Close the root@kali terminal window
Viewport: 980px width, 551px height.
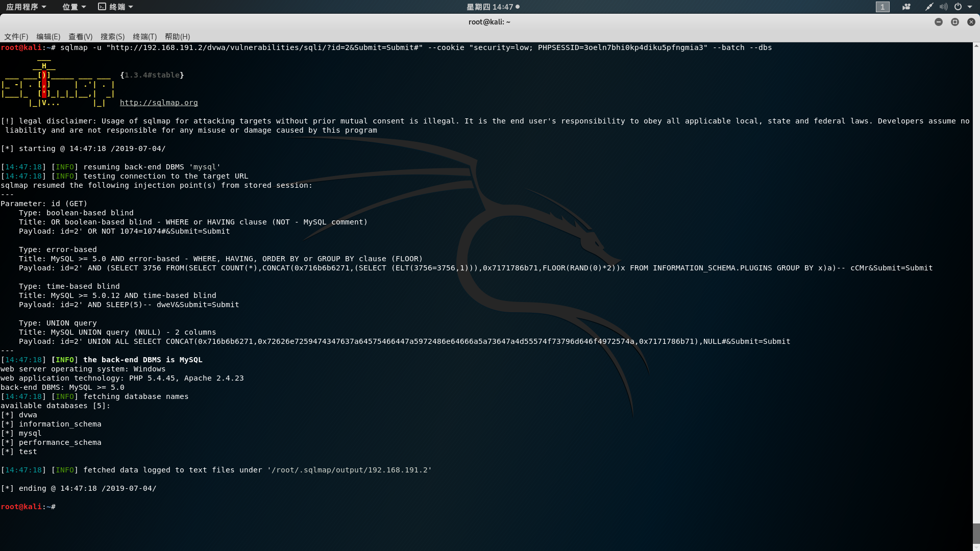pyautogui.click(x=971, y=22)
